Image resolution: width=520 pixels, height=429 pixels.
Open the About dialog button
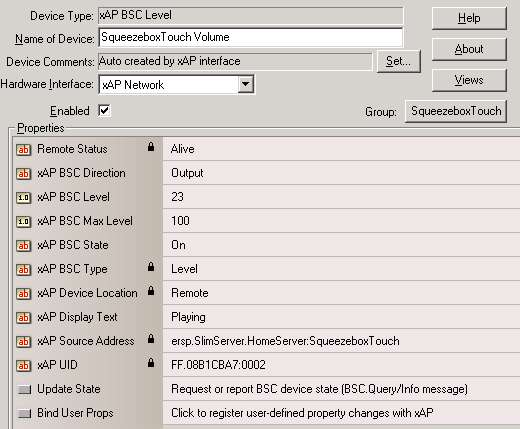pos(469,49)
